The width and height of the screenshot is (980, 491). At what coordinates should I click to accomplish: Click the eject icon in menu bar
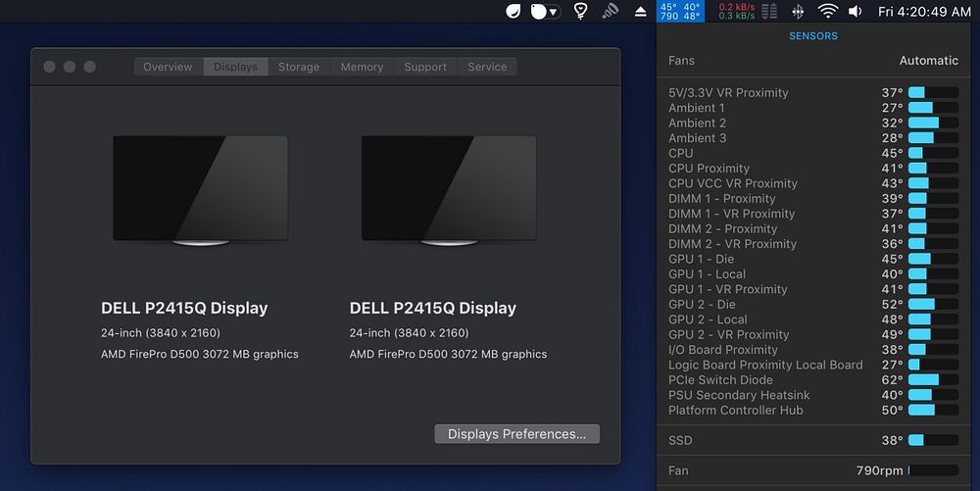point(641,11)
